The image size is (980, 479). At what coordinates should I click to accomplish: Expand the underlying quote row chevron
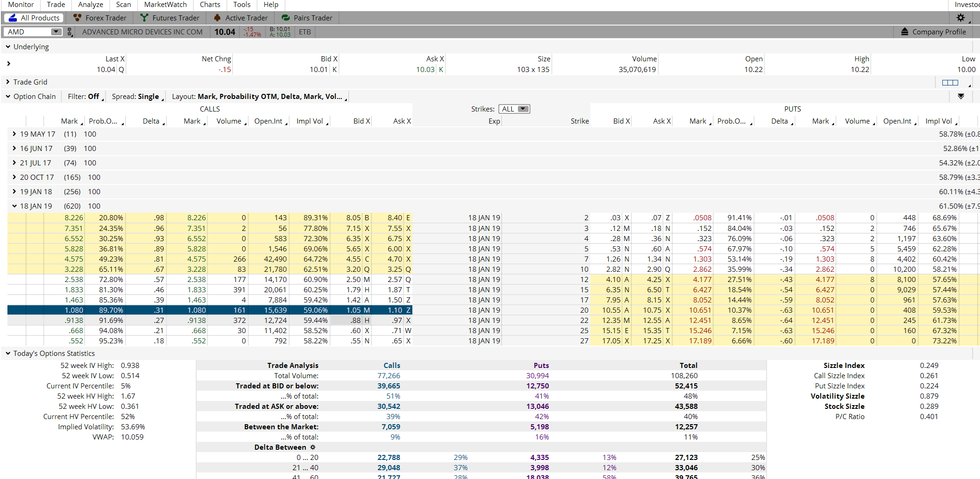(x=8, y=64)
